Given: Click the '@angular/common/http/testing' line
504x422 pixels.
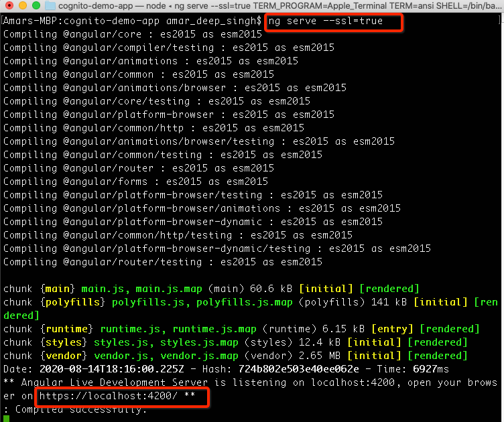Looking at the screenshot, I should click(178, 235).
